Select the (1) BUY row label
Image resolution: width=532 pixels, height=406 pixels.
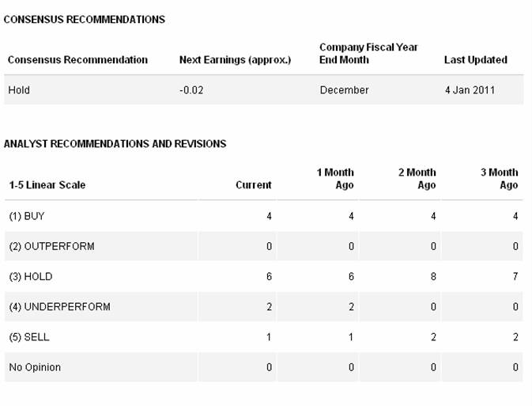[x=27, y=216]
